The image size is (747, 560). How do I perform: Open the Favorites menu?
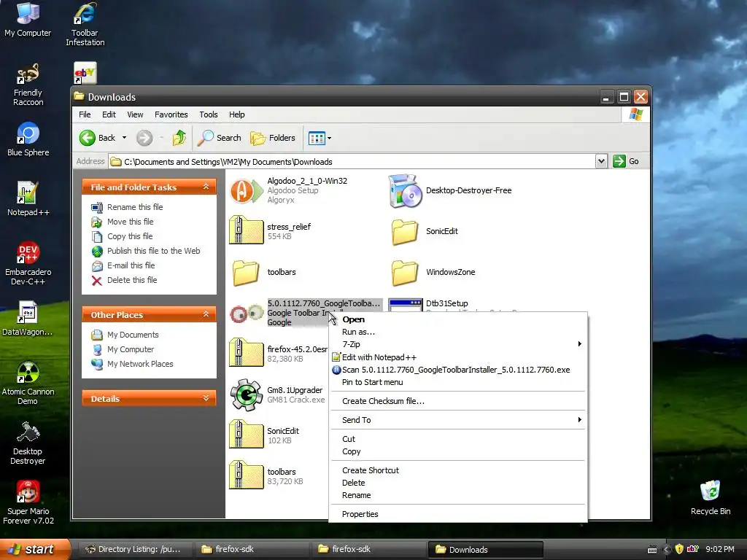pyautogui.click(x=171, y=114)
